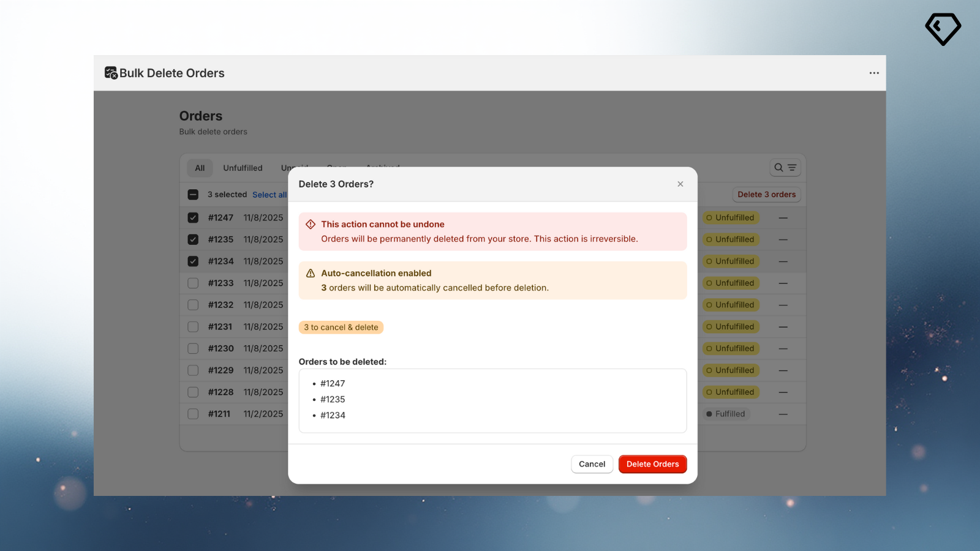980x551 pixels.
Task: Switch to the All tab
Action: coord(200,168)
